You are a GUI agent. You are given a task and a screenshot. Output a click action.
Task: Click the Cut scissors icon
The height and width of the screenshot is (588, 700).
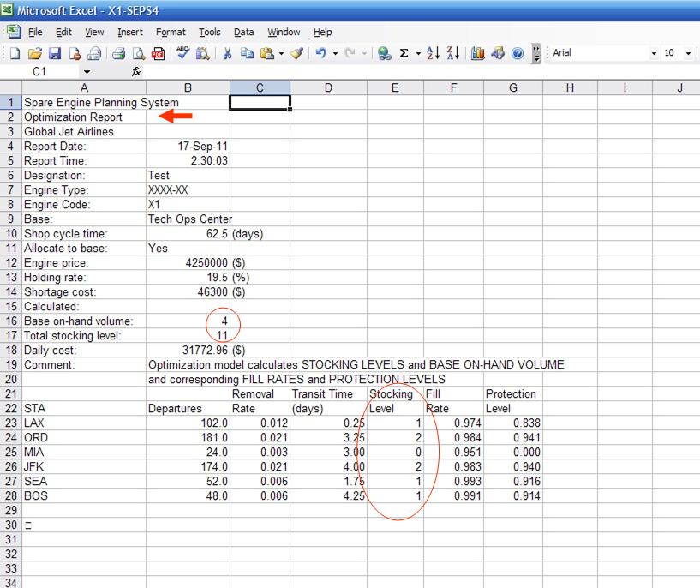(227, 53)
